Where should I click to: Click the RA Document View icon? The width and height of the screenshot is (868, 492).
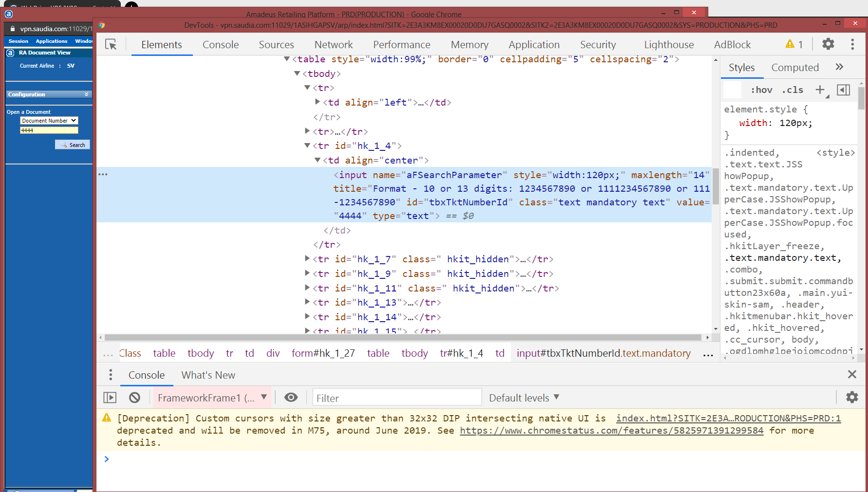[x=10, y=53]
